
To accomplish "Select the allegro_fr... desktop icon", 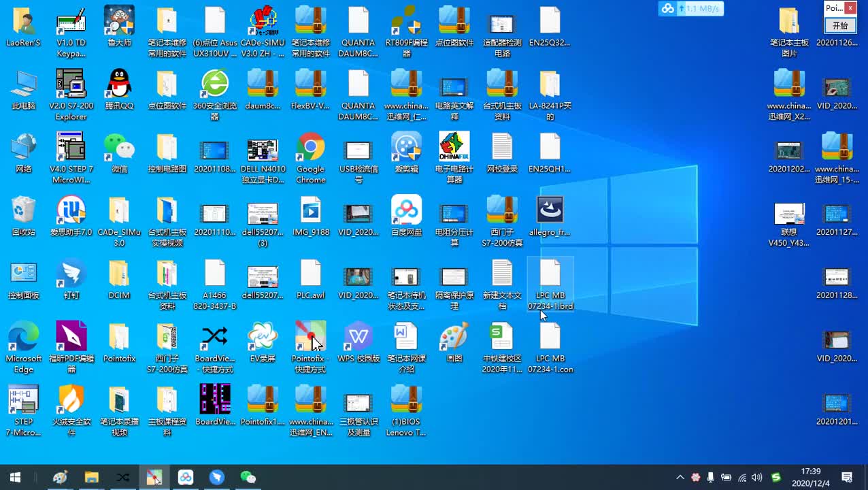I will tap(550, 216).
